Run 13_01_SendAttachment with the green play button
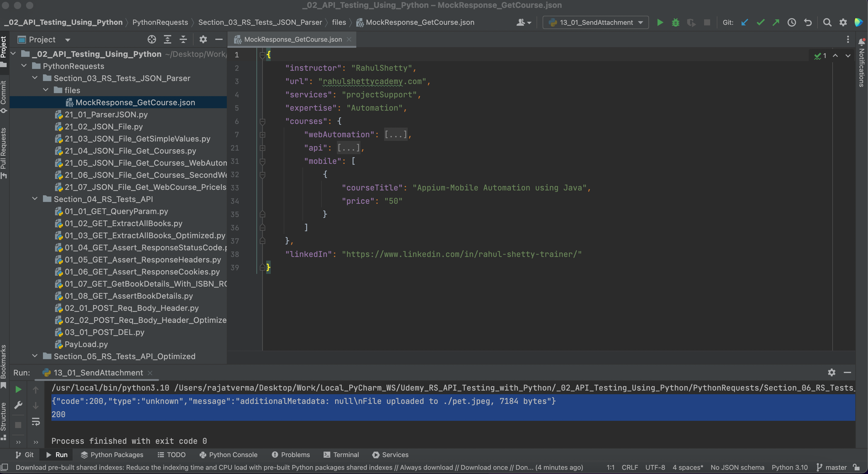This screenshot has height=474, width=868. click(x=660, y=23)
